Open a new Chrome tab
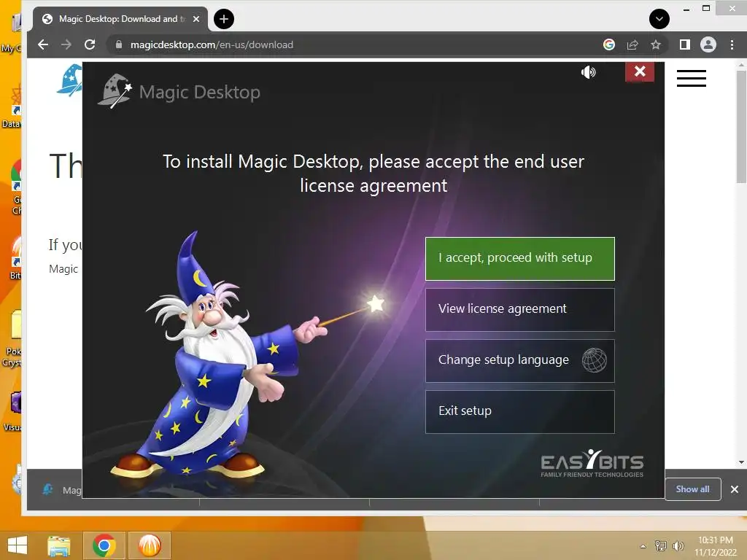Screen dimensions: 747x560 [223, 19]
